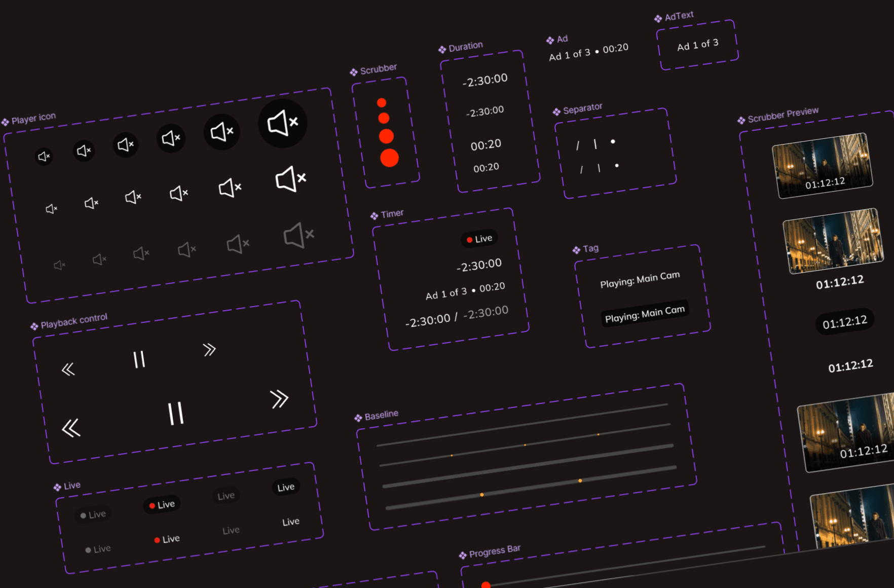Select second-largest mute icon with circular background
Viewport: 894px width, 588px height.
click(x=222, y=132)
